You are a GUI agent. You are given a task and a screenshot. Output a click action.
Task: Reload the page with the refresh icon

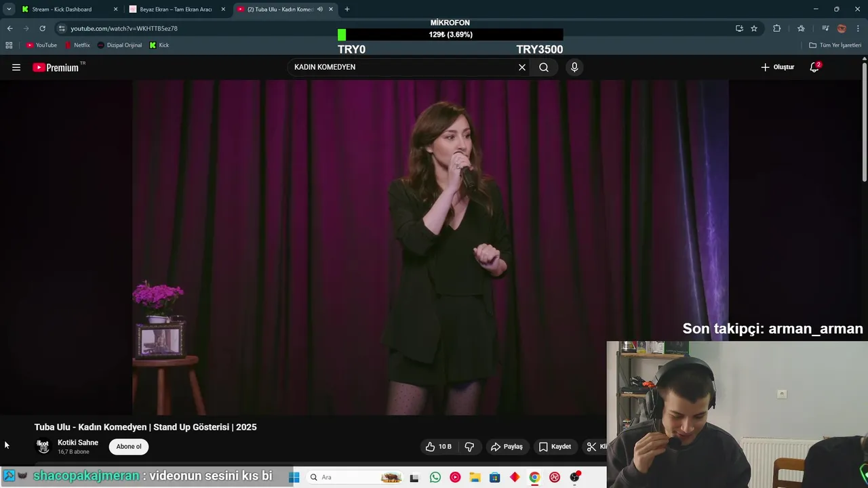(x=42, y=28)
